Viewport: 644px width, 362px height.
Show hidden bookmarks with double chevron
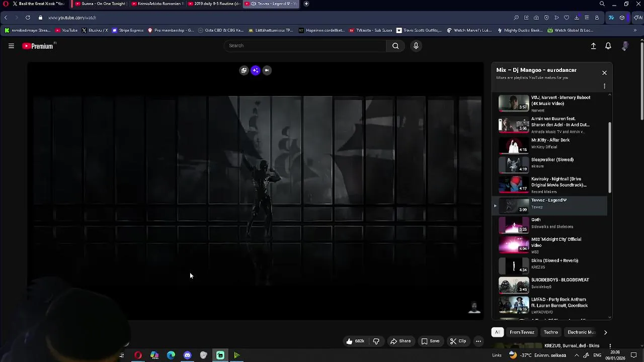coord(635,30)
